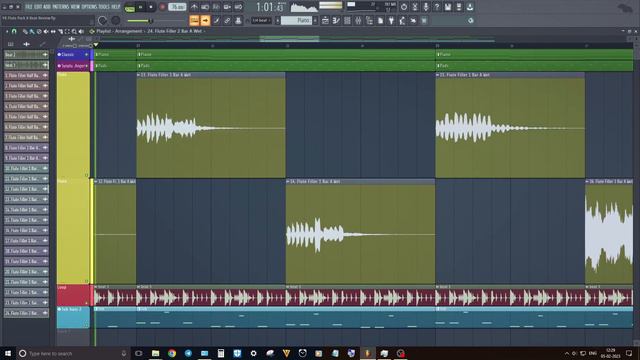Toggle countdown before recording

(x=216, y=7)
